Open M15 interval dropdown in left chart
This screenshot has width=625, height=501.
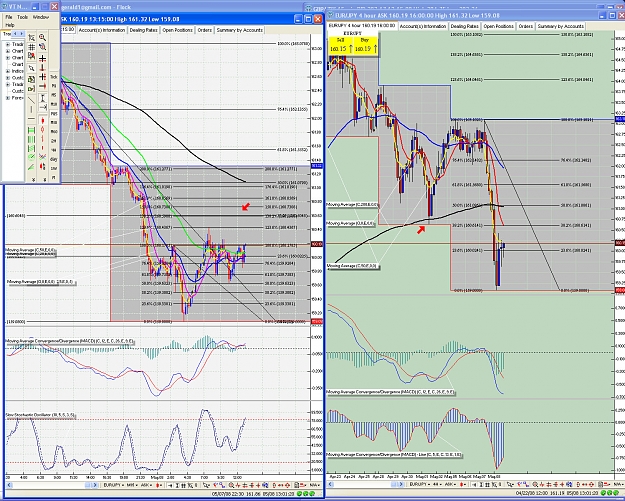[133, 485]
